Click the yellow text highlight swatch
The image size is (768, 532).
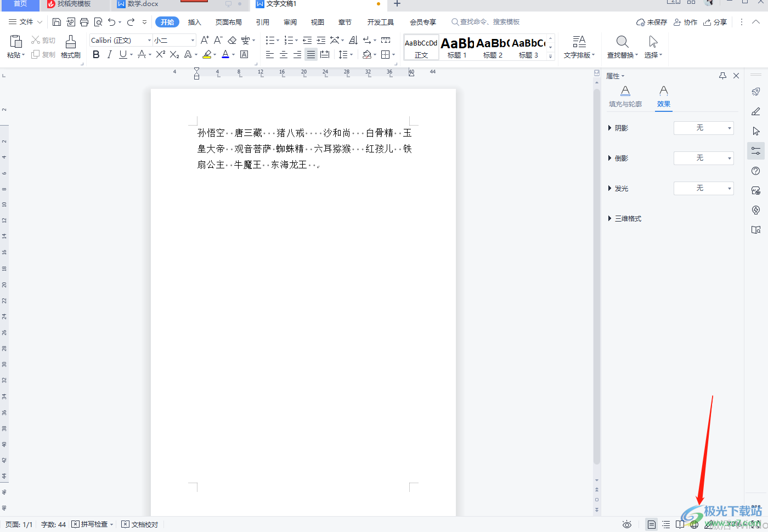(x=207, y=54)
